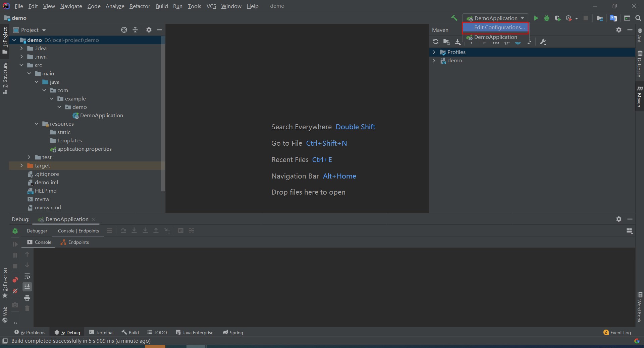Switch to the Debugger tab
Screen dimensions: 644x348
coord(37,231)
